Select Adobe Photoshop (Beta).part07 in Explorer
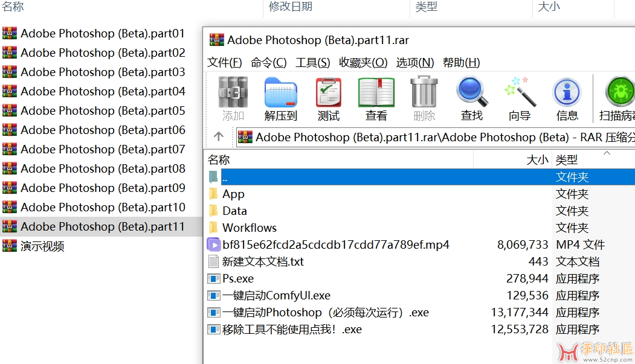Viewport: 635px width, 364px height. coord(103,149)
